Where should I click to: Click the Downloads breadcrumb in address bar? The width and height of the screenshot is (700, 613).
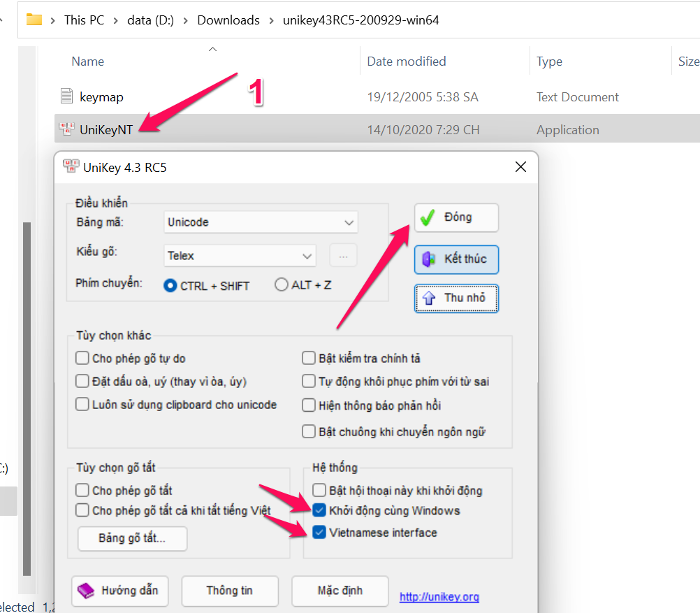228,20
